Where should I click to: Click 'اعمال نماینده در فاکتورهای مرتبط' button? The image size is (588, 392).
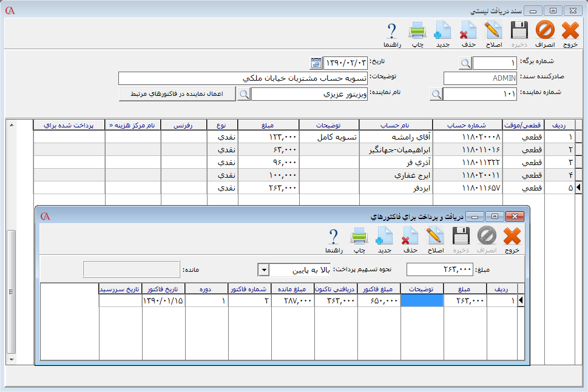[x=177, y=94]
